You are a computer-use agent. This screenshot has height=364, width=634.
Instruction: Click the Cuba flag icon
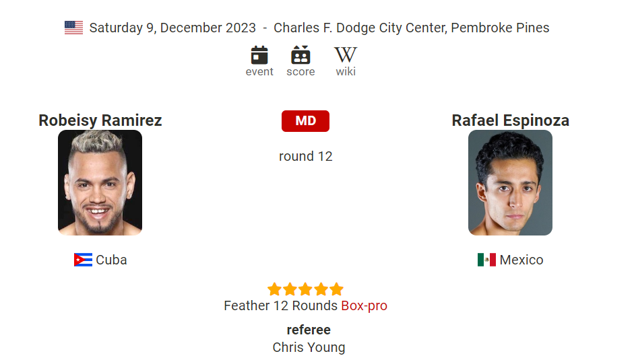click(x=83, y=260)
